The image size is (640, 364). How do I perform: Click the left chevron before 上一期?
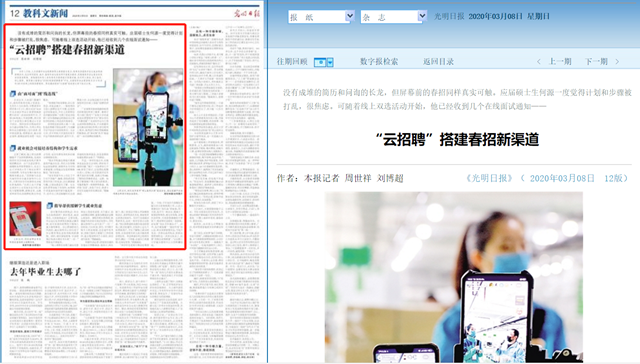[x=539, y=62]
